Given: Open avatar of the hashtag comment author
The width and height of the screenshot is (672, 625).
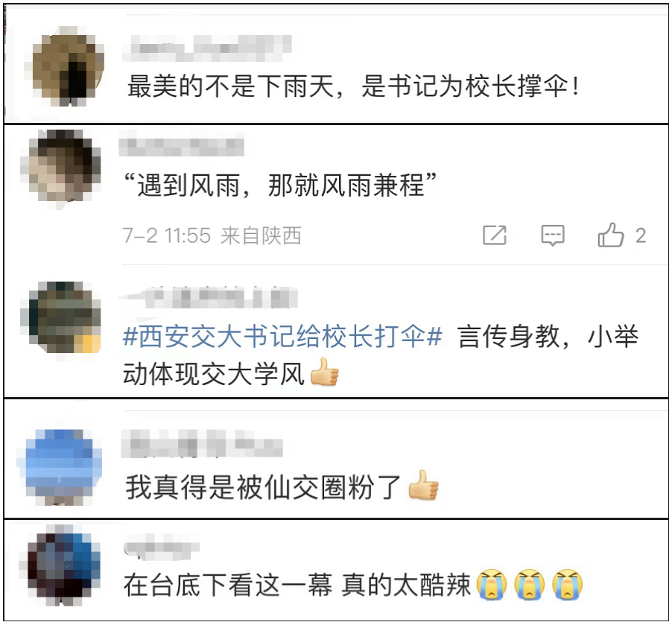Looking at the screenshot, I should tap(60, 318).
